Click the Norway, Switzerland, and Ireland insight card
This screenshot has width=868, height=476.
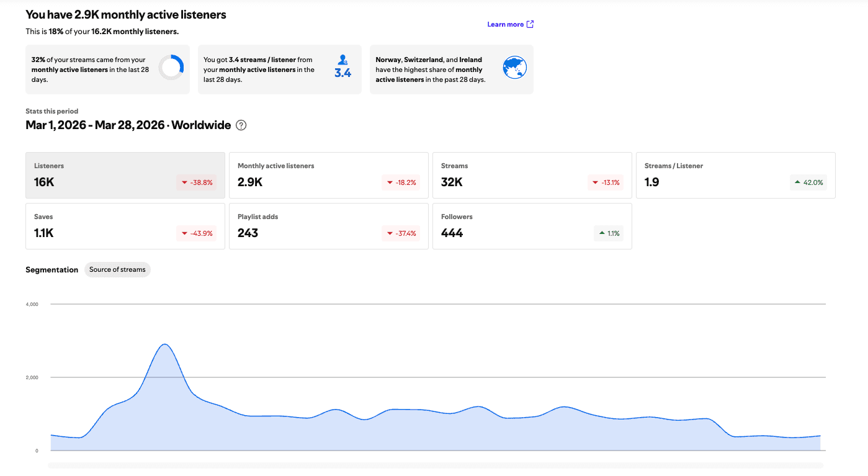pyautogui.click(x=452, y=70)
